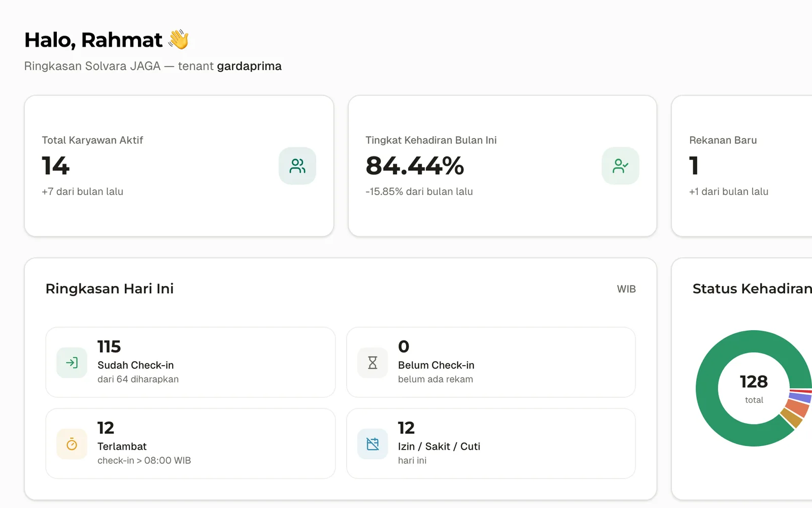Click the '+7 dari bulan lalu' text
This screenshot has height=508, width=812.
point(83,192)
